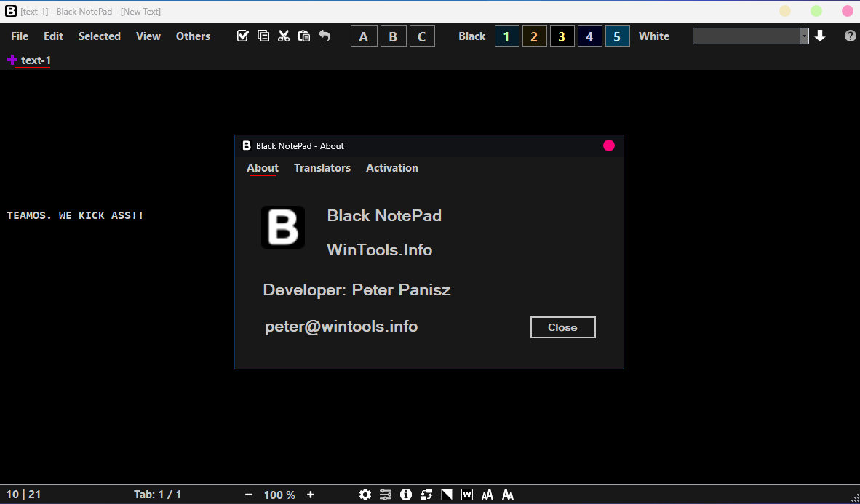Switch to the White theme
The height and width of the screenshot is (504, 860).
(654, 36)
